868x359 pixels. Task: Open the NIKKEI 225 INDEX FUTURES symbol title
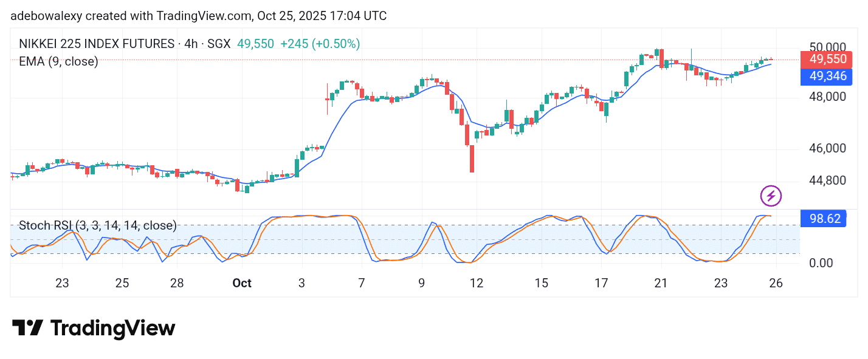pyautogui.click(x=97, y=44)
